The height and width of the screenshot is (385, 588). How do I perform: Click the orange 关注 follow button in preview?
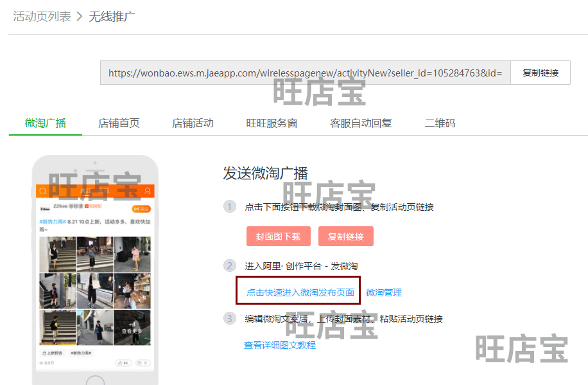coord(140,209)
